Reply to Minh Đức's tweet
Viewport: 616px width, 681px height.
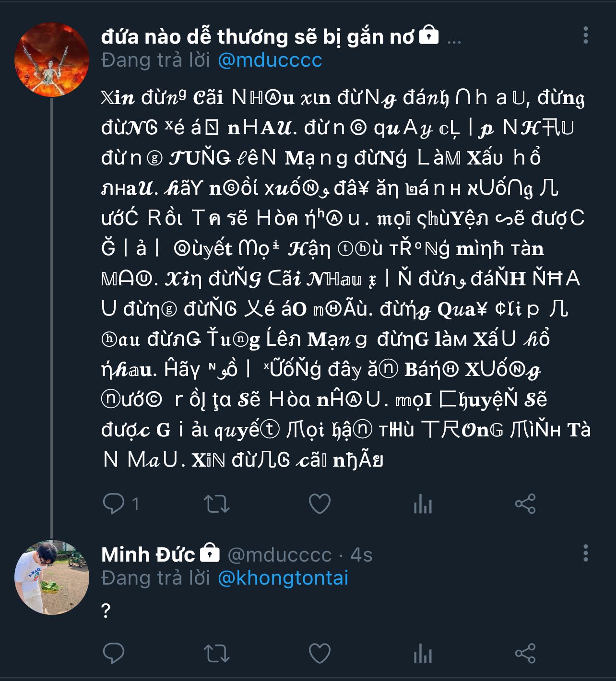(x=114, y=653)
